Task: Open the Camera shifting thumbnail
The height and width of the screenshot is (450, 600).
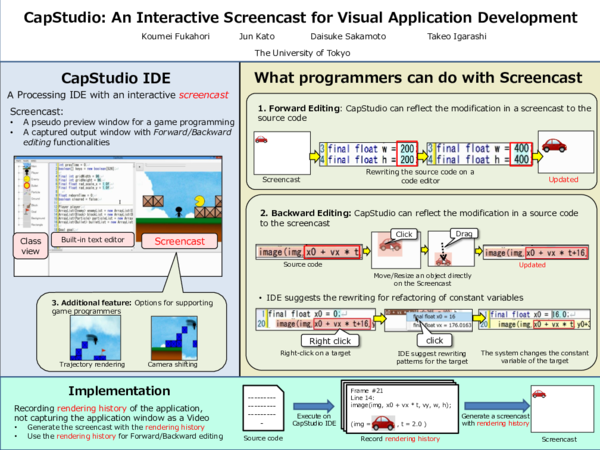Action: [x=174, y=338]
